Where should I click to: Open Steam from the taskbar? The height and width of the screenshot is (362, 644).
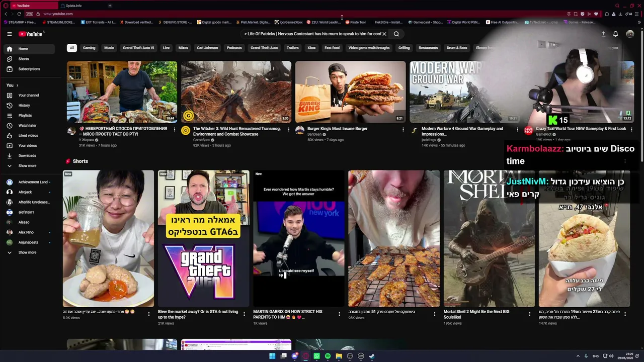[x=372, y=356]
